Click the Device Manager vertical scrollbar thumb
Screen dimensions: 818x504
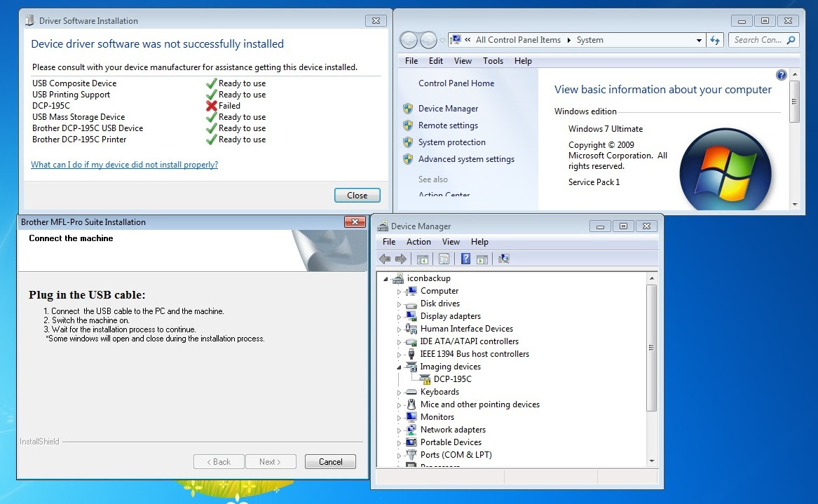click(651, 348)
